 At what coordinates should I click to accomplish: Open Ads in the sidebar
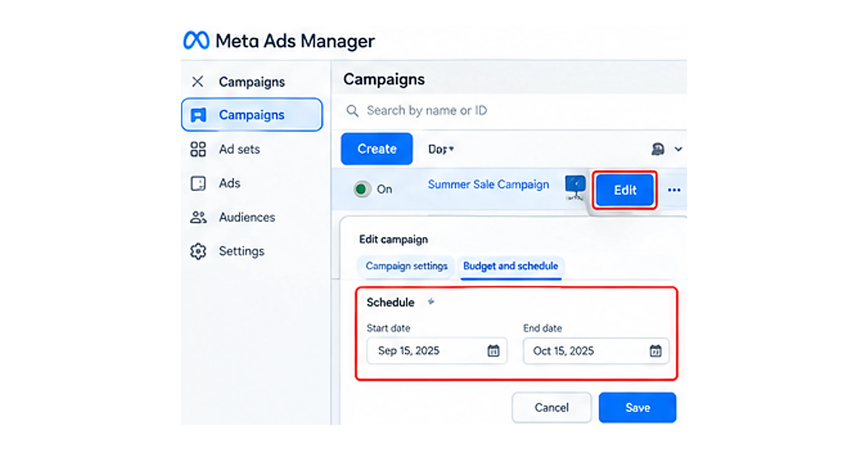(229, 183)
